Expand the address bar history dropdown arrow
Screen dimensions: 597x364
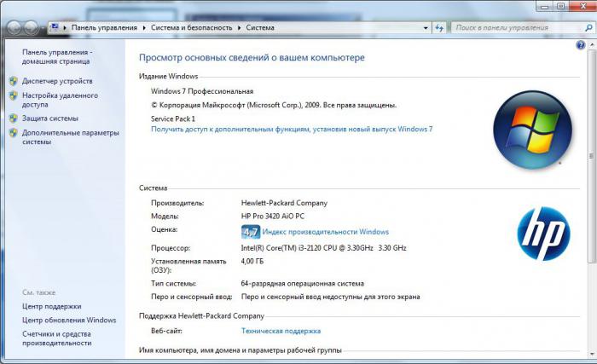pos(426,28)
